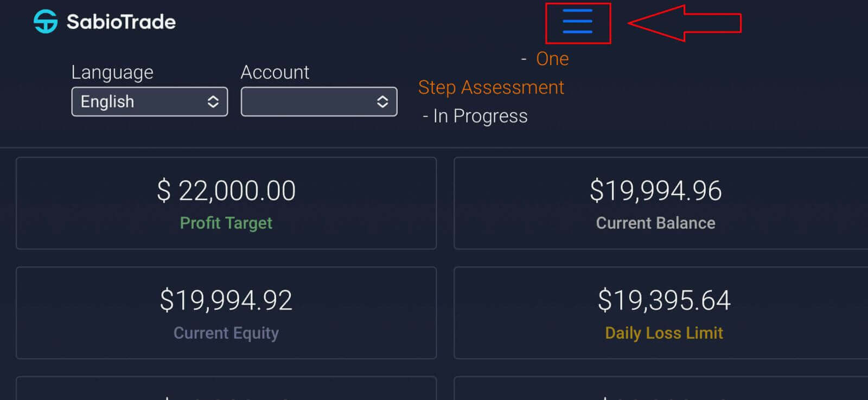Click the circular SabioTrade emblem next to the brand name
This screenshot has width=868, height=400.
tap(46, 21)
